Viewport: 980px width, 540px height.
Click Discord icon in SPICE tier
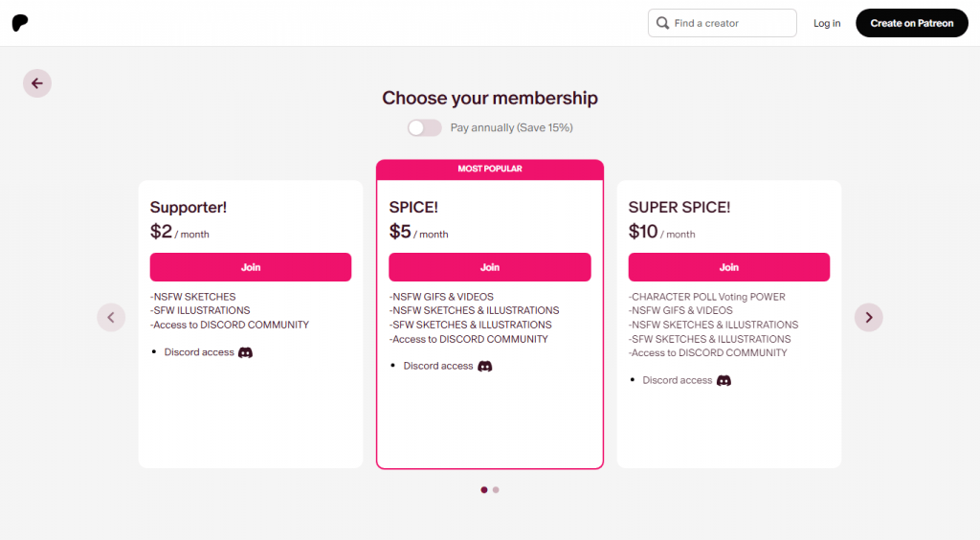coord(485,367)
